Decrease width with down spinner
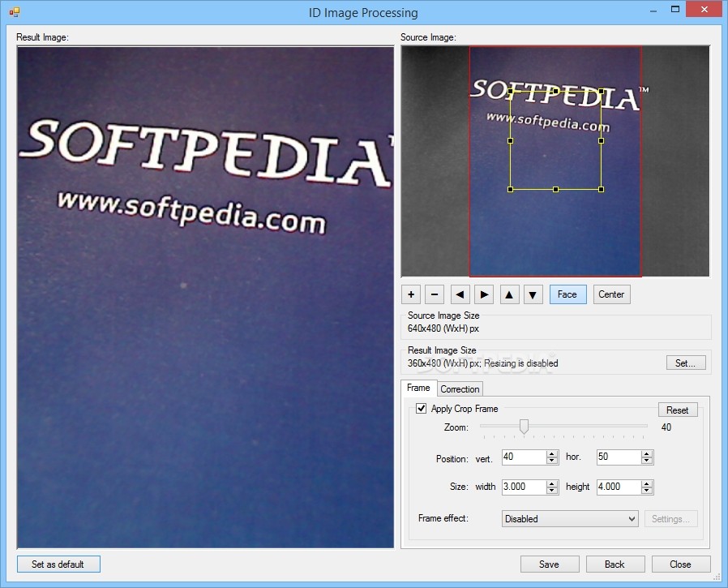 click(x=551, y=490)
